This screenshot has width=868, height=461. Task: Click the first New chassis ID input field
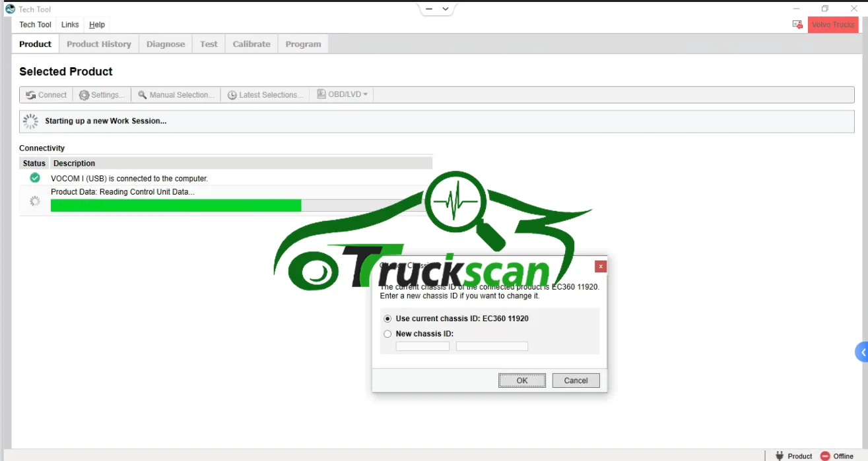pos(422,346)
